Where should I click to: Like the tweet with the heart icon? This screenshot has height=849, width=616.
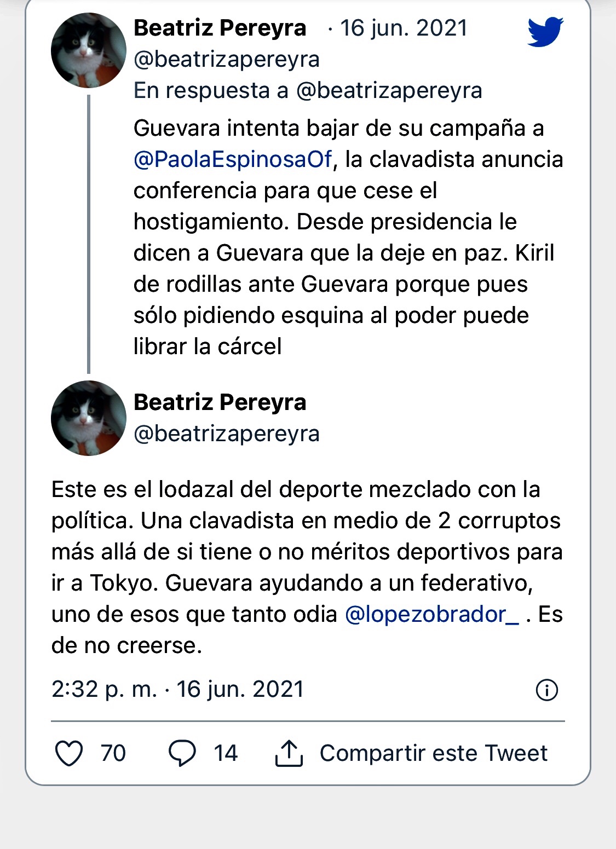[x=70, y=753]
